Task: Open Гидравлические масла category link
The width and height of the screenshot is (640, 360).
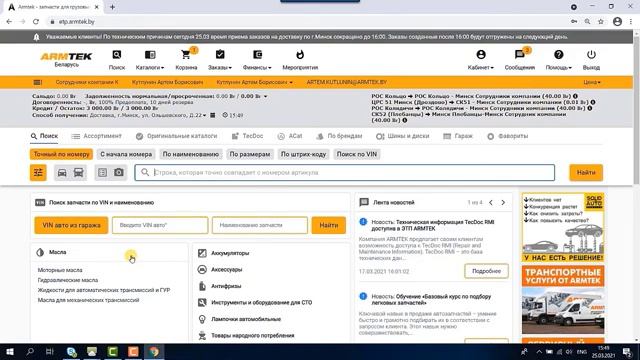Action: [x=68, y=280]
